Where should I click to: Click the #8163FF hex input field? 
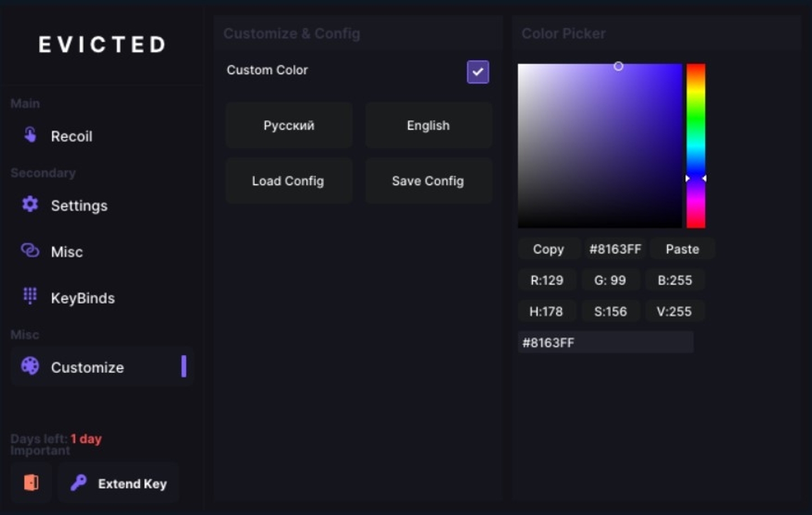[x=605, y=342]
